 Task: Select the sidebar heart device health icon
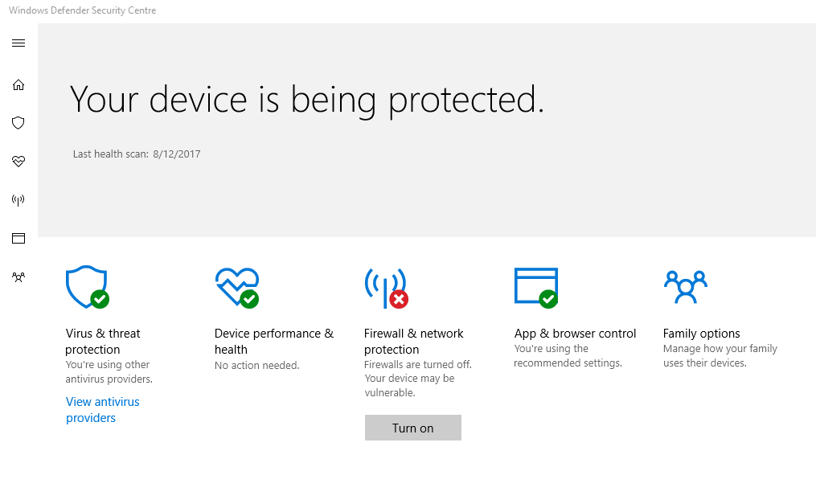tap(18, 162)
